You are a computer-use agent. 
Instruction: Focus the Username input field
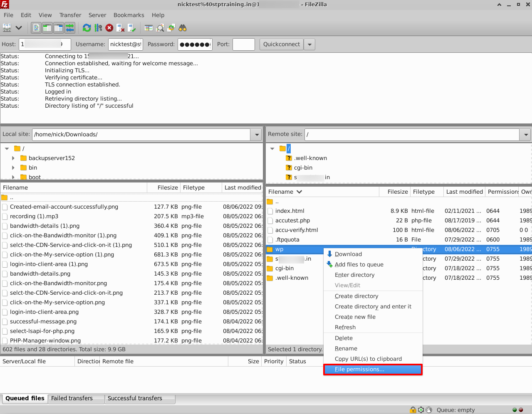126,44
